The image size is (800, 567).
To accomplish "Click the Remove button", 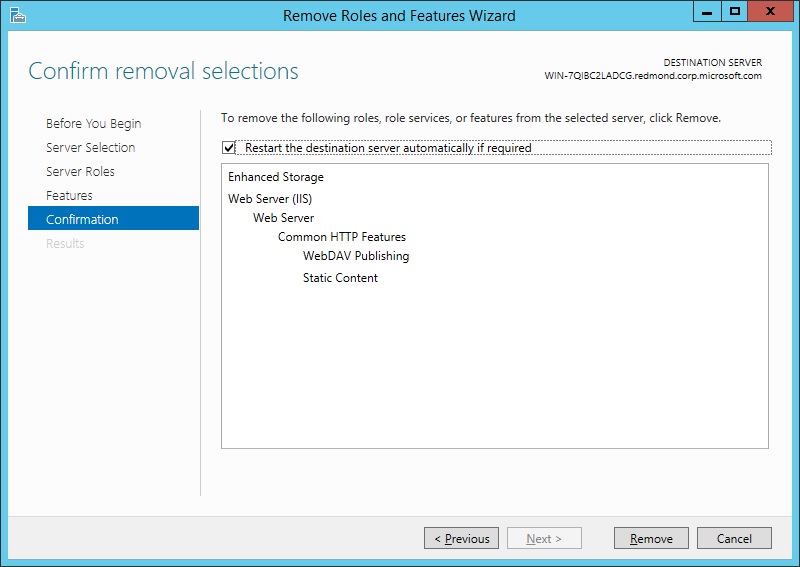I will 651,538.
